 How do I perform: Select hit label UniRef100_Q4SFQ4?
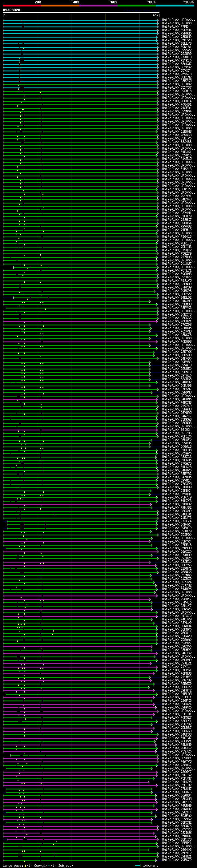177,108
